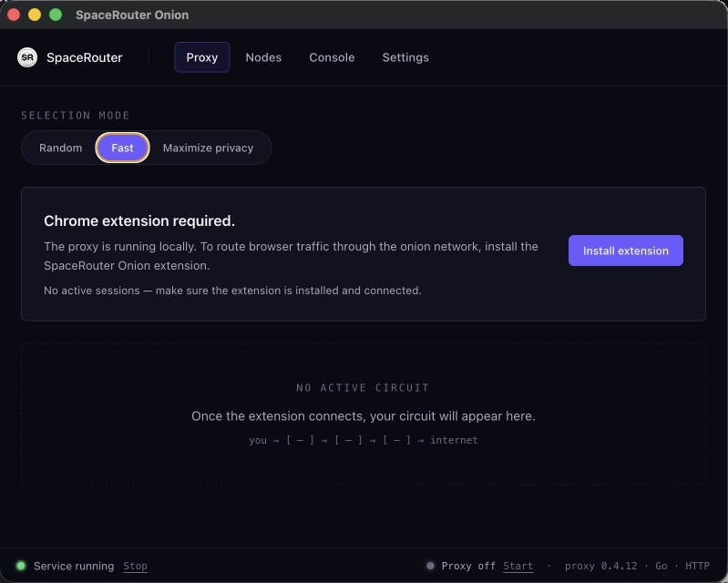Select Fast selection mode
Viewport: 728px width, 583px height.
[x=122, y=148]
